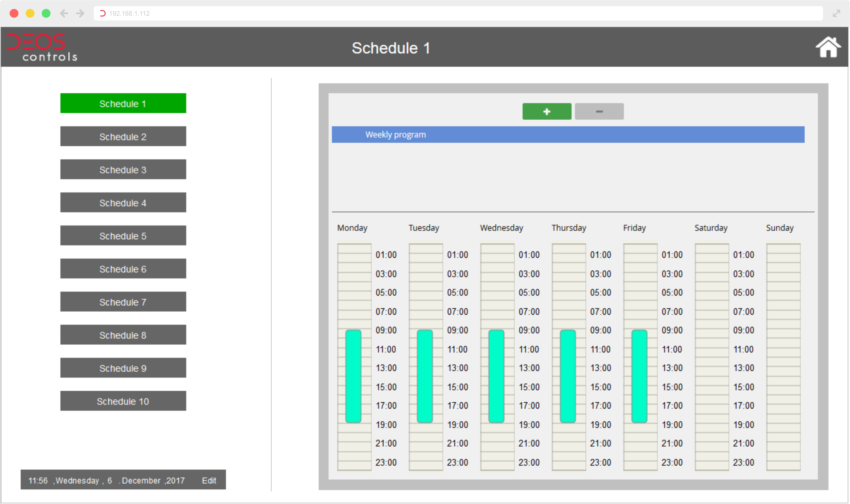The width and height of the screenshot is (850, 504).
Task: Click the browser back arrow
Action: tap(64, 13)
